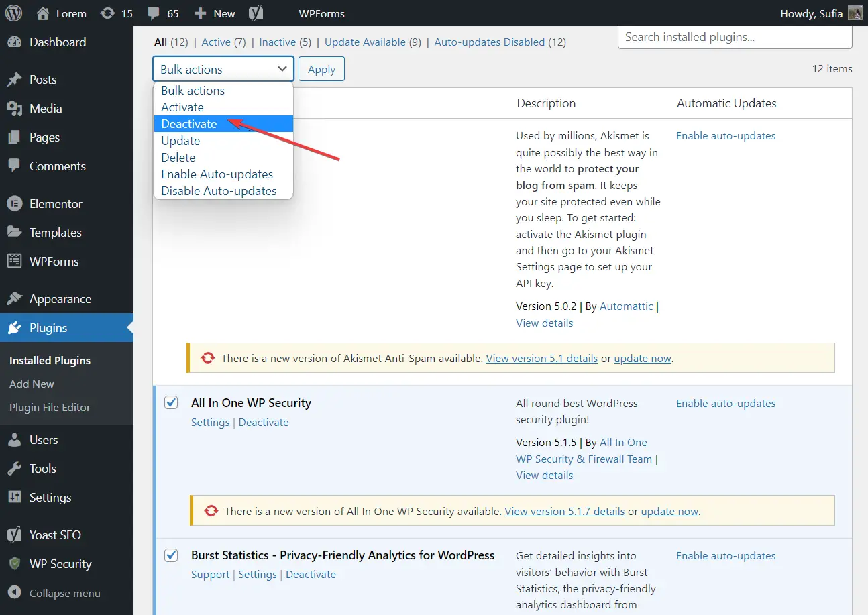Enable auto-updates for All In One WP Security
The height and width of the screenshot is (615, 868).
(x=726, y=403)
